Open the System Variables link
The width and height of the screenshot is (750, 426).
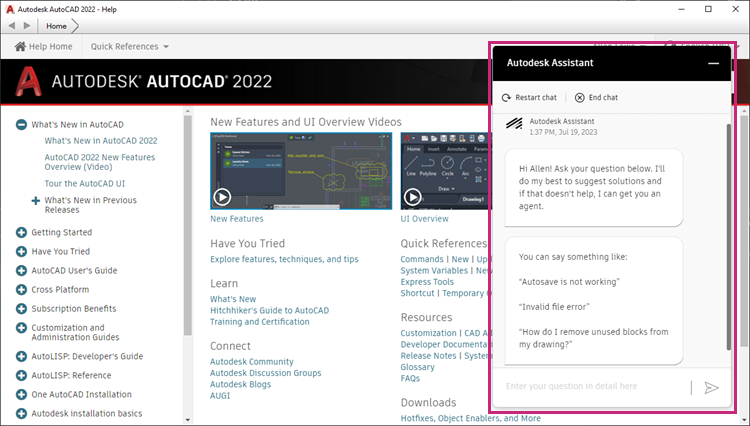(x=434, y=271)
